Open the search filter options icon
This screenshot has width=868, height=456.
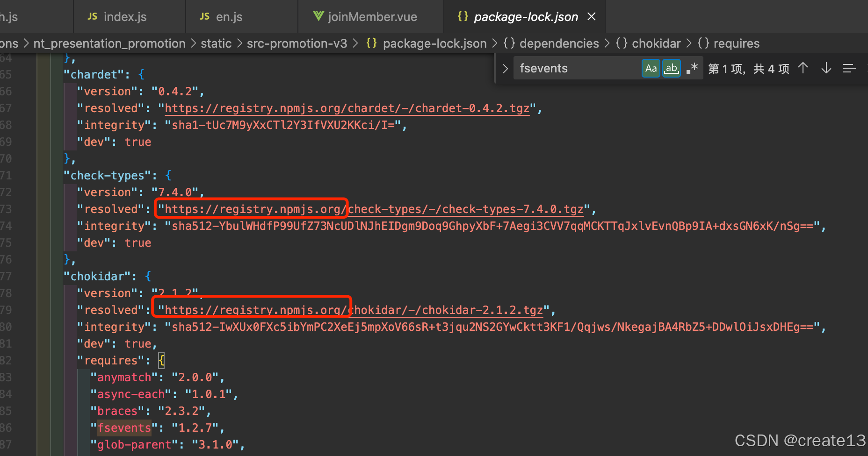849,68
